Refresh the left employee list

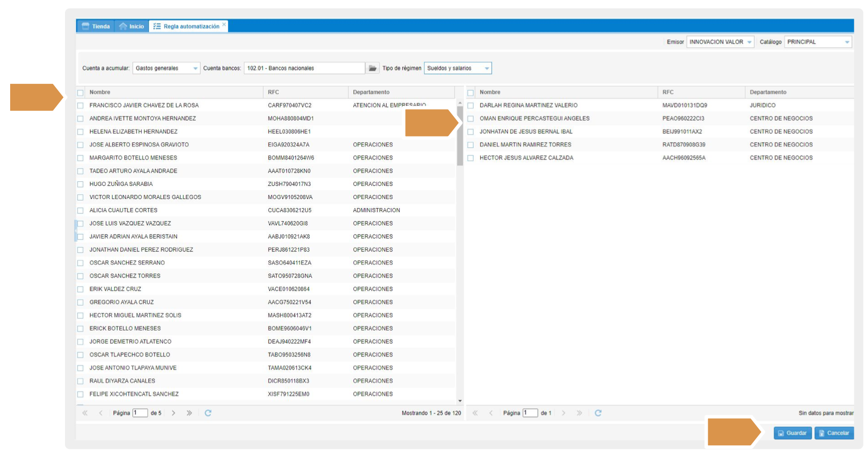coord(208,413)
